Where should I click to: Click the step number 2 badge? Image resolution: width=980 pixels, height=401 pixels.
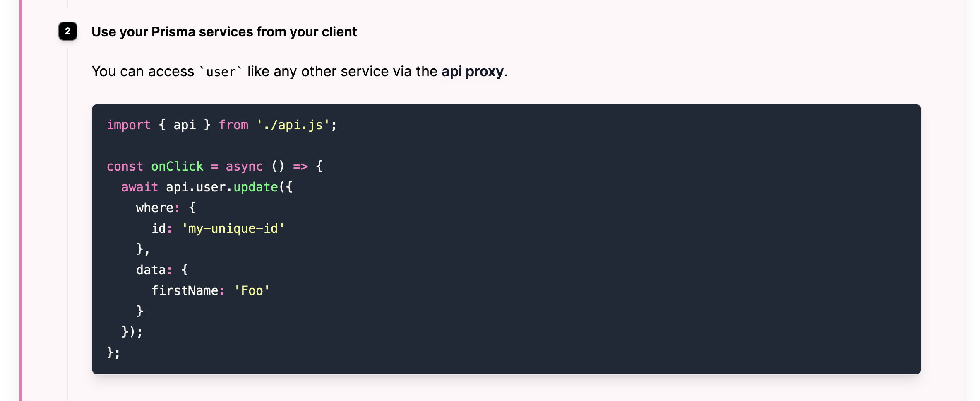pos(68,31)
